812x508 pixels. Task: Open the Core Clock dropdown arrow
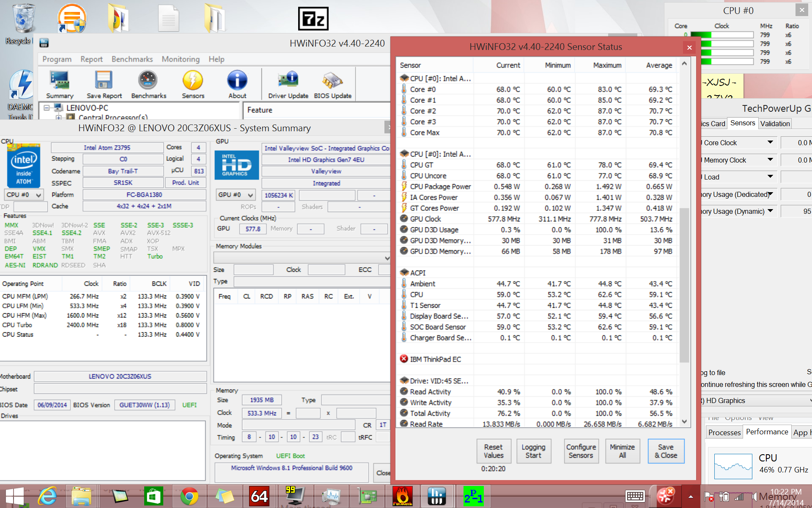click(x=770, y=143)
